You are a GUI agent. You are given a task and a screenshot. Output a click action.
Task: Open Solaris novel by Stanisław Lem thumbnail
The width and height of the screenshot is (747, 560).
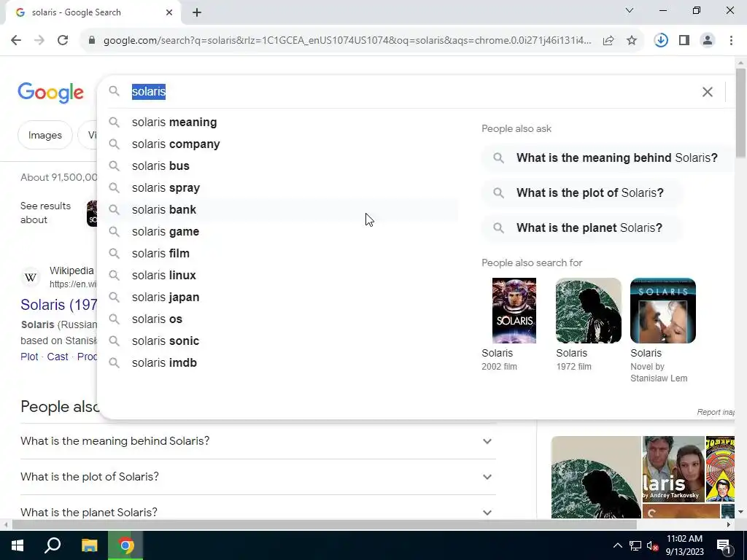(x=662, y=311)
